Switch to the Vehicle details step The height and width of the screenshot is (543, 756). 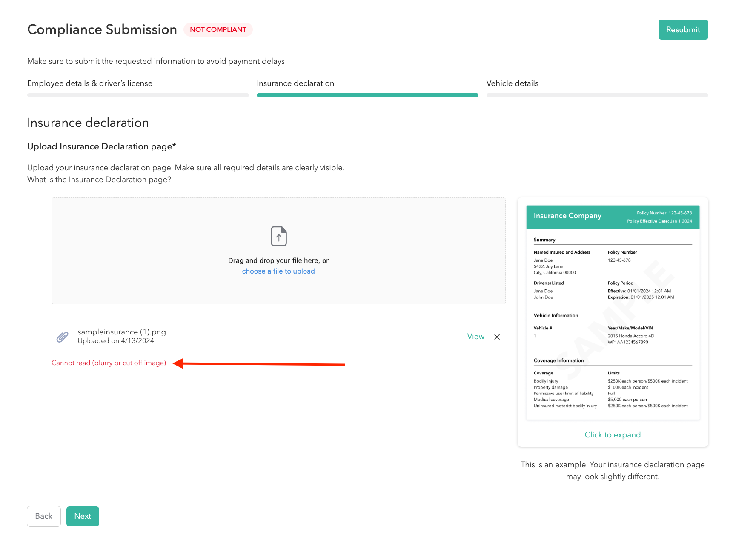point(512,83)
